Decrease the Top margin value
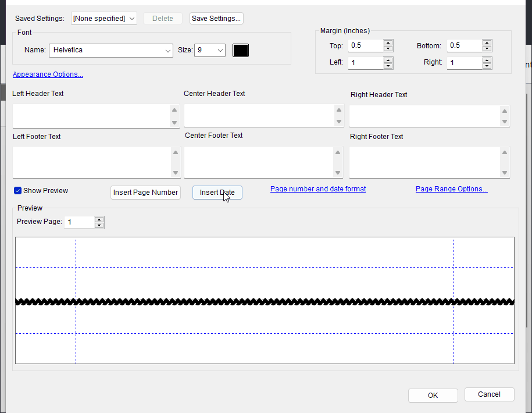 pos(388,48)
